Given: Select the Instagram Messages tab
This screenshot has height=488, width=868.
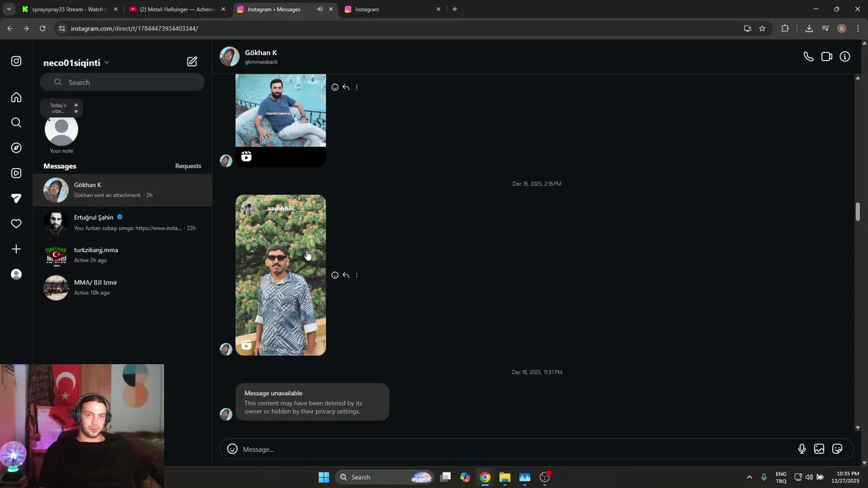Looking at the screenshot, I should point(285,9).
